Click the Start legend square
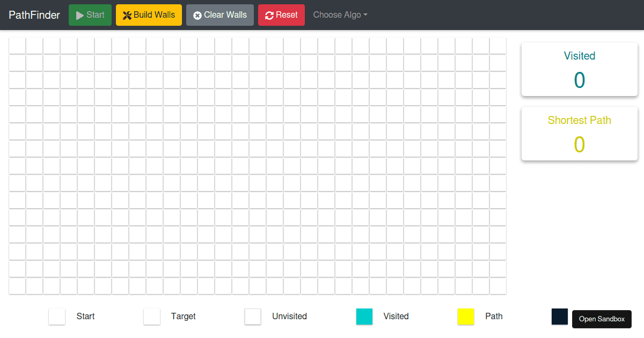The width and height of the screenshot is (644, 338). [x=57, y=317]
